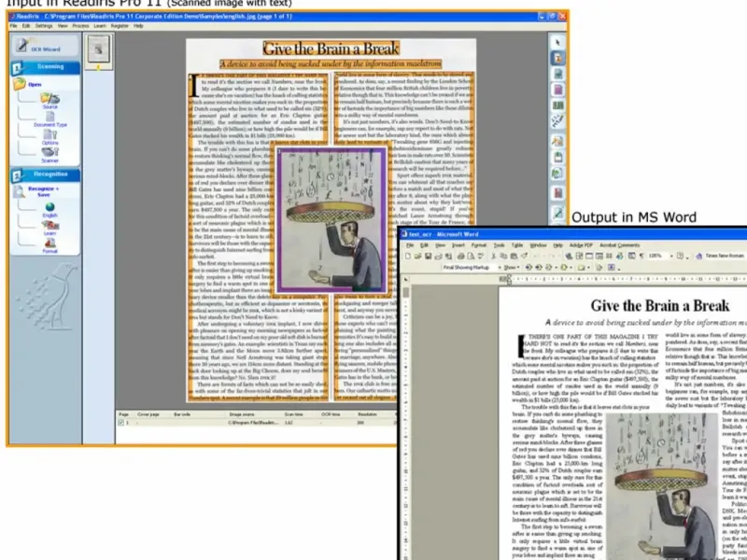747x560 pixels.
Task: Click the Cut scissors icon in Word
Action: point(494,256)
